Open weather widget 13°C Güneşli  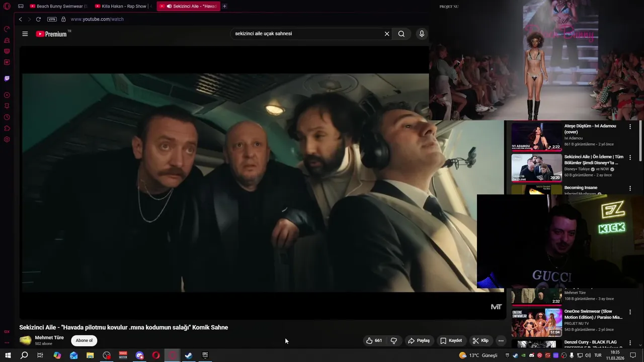[478, 355]
